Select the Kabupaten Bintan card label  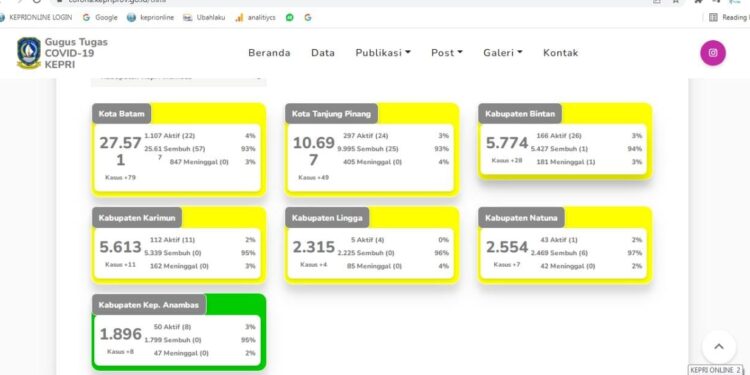(x=520, y=114)
